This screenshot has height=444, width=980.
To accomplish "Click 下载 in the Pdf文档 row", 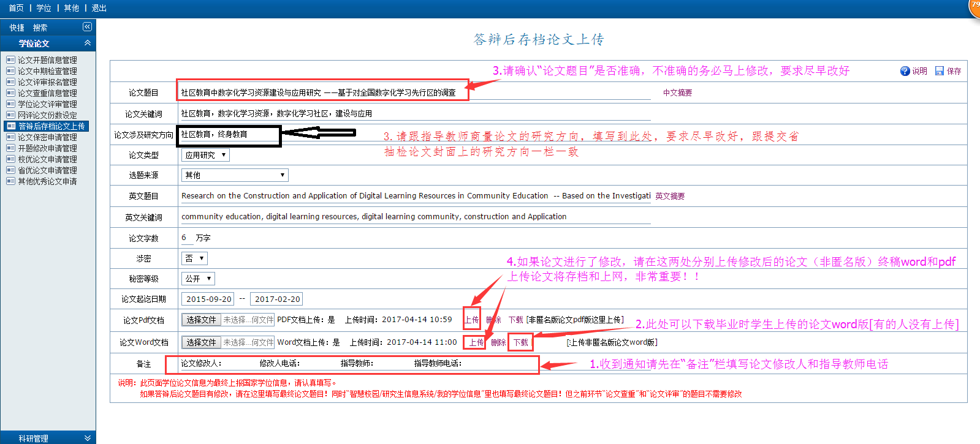I will [516, 320].
